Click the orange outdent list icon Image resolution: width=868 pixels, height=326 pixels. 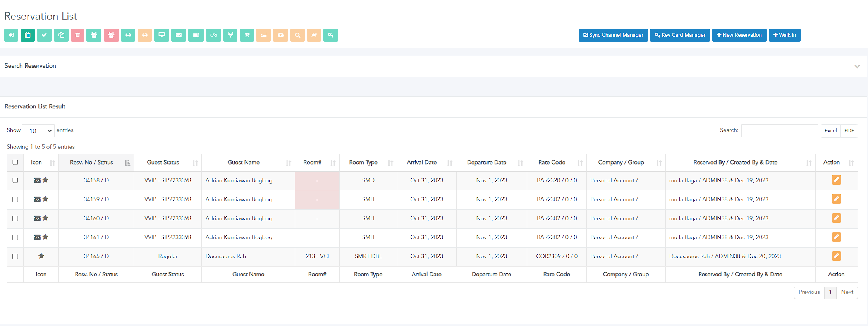coord(263,35)
